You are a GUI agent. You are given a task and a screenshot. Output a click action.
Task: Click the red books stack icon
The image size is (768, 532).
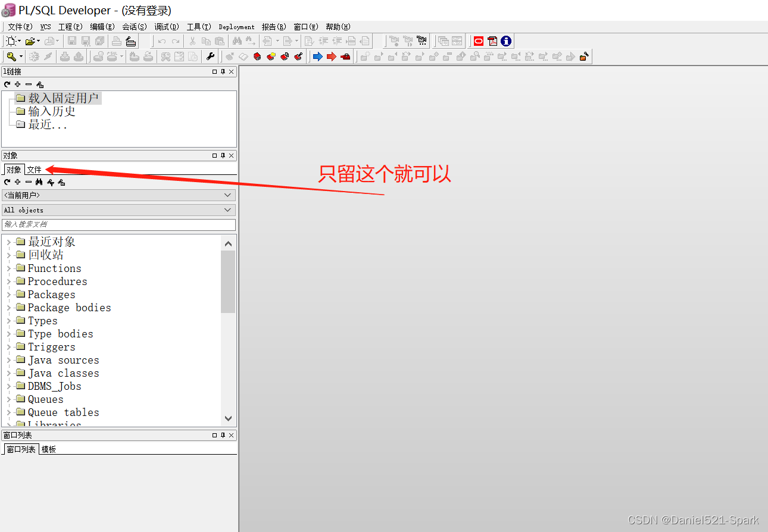pos(257,57)
